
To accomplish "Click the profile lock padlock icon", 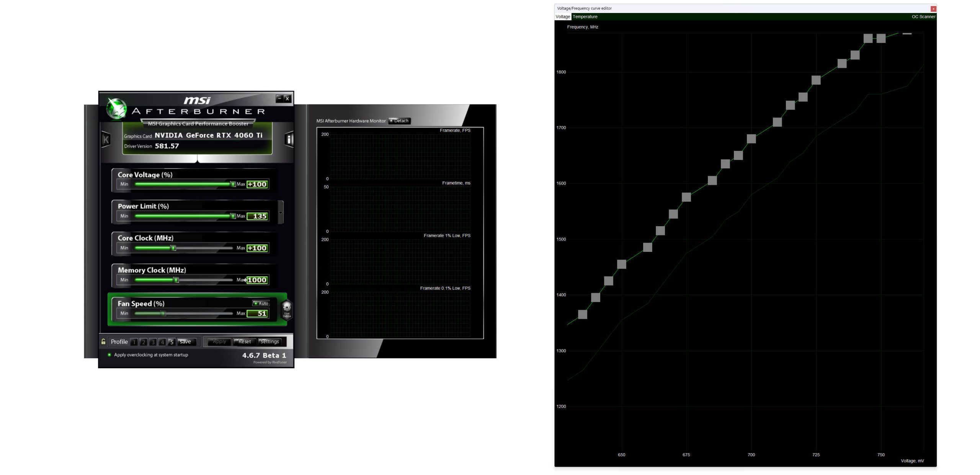I will [x=103, y=341].
